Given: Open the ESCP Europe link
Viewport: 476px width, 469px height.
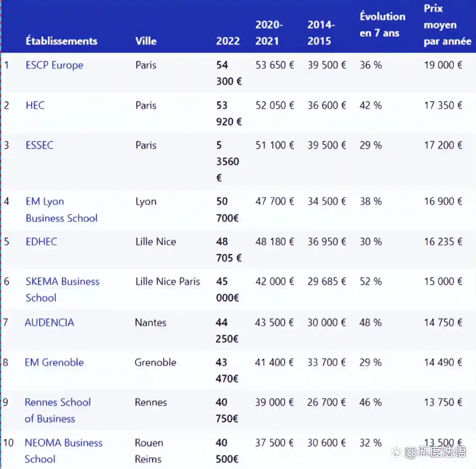Looking at the screenshot, I should coord(54,65).
